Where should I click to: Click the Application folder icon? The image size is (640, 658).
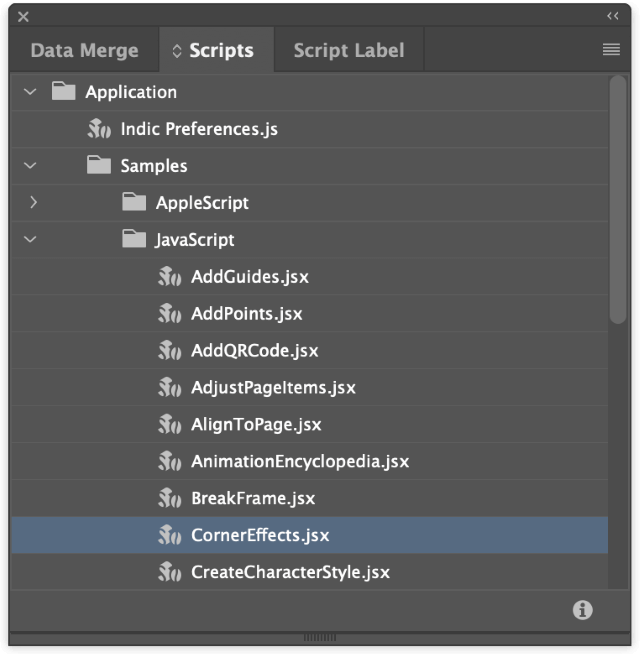tap(63, 91)
